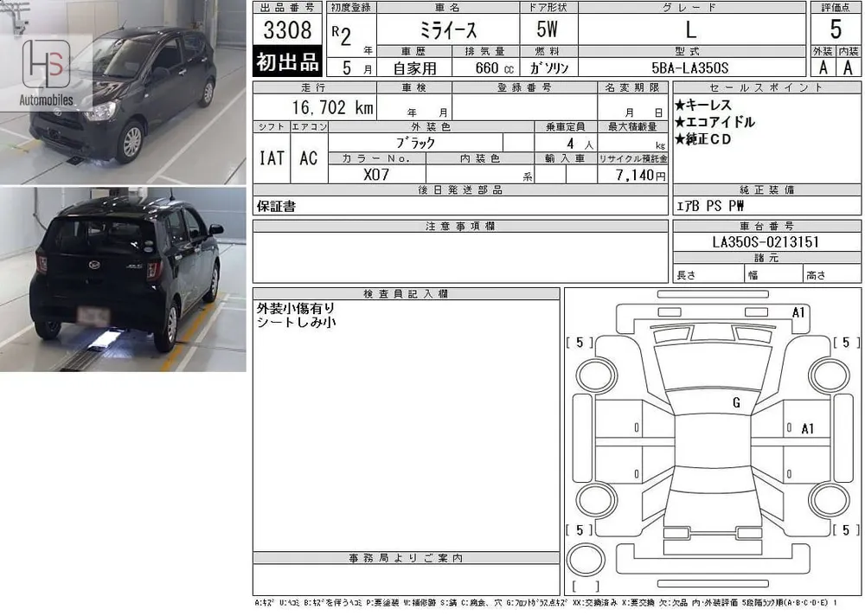Screen dimensions: 865x616
Task: Select the 初出品 black badge
Action: pyautogui.click(x=287, y=61)
